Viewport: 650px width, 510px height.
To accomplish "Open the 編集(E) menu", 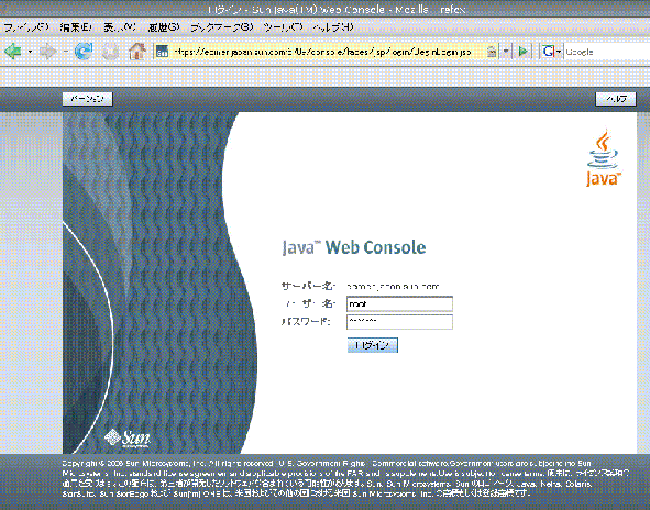I will tap(75, 28).
